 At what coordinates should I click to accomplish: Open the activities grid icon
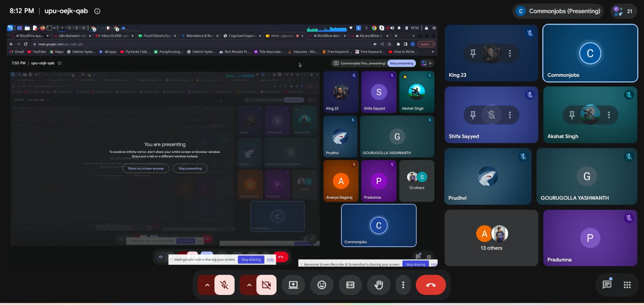click(x=627, y=285)
